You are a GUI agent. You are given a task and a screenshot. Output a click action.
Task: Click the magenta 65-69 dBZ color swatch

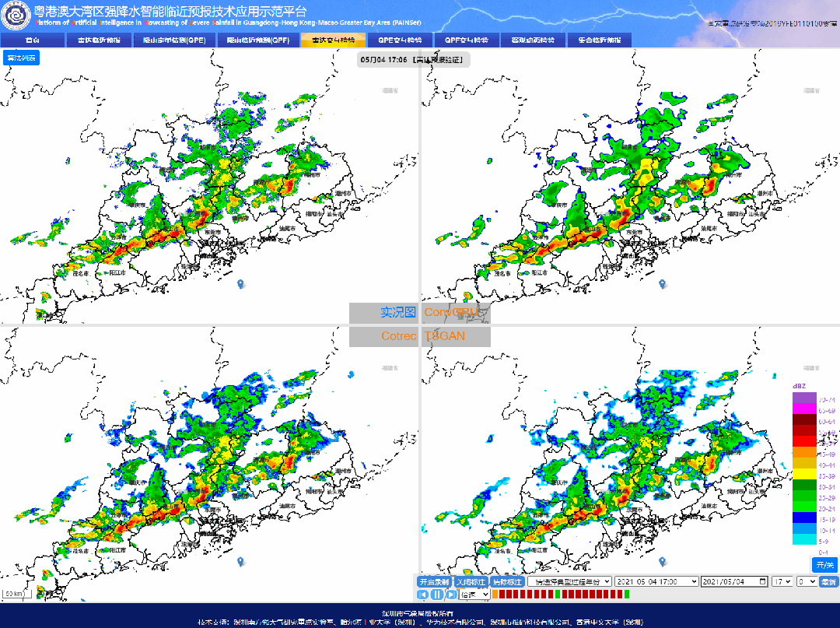tap(805, 409)
